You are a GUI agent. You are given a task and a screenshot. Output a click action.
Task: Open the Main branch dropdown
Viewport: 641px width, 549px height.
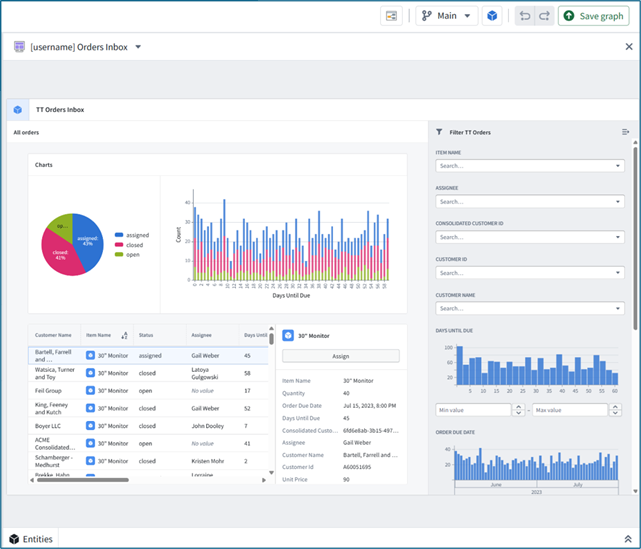[446, 16]
